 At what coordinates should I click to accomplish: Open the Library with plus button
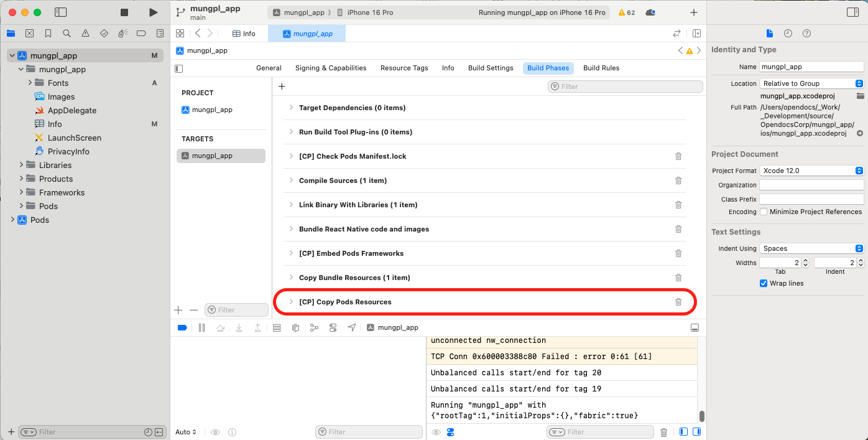click(694, 12)
